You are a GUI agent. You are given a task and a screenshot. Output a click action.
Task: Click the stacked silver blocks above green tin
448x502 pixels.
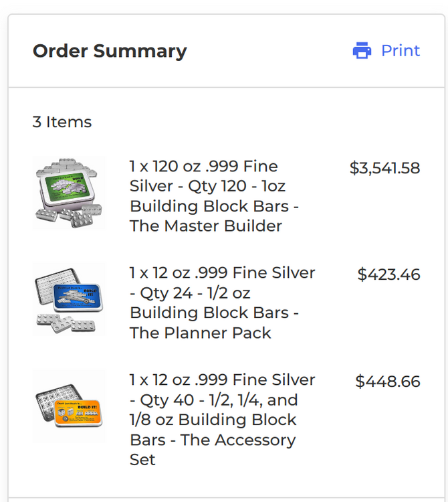pyautogui.click(x=66, y=167)
